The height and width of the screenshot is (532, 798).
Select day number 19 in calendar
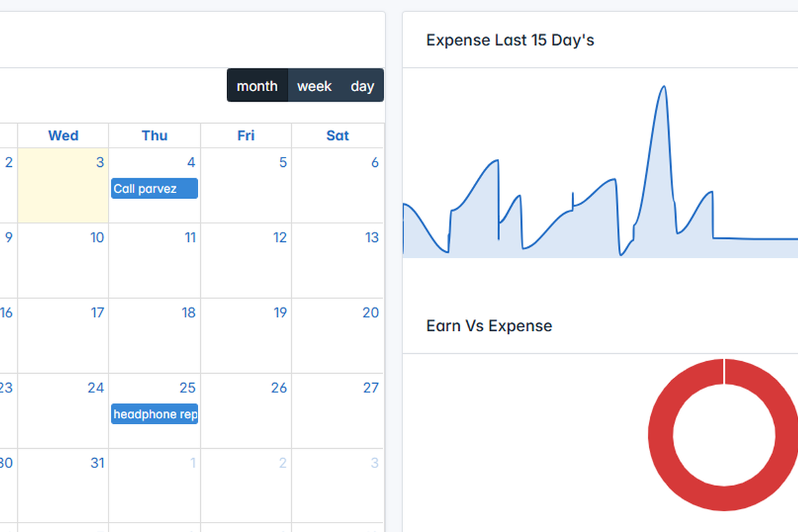click(x=280, y=313)
